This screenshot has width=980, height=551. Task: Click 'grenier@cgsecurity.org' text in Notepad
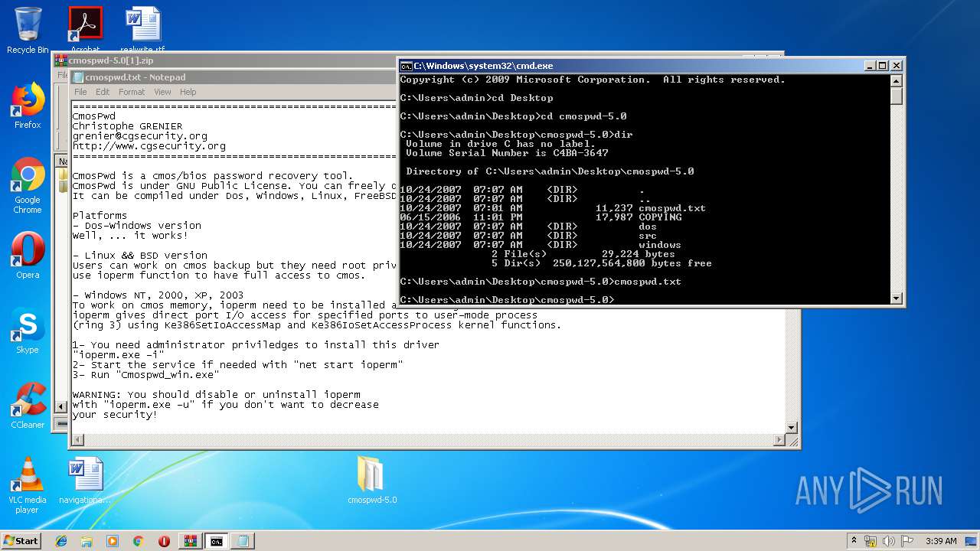140,136
